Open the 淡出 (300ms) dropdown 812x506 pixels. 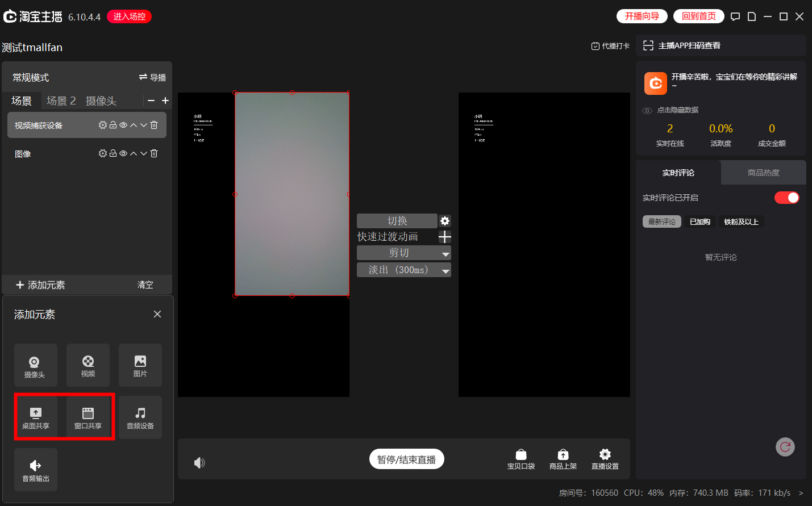(x=445, y=270)
